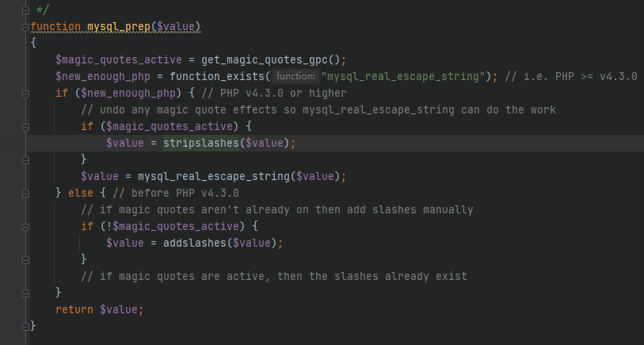This screenshot has width=644, height=345.
Task: Click the highlighted stripslashes call
Action: [x=201, y=143]
